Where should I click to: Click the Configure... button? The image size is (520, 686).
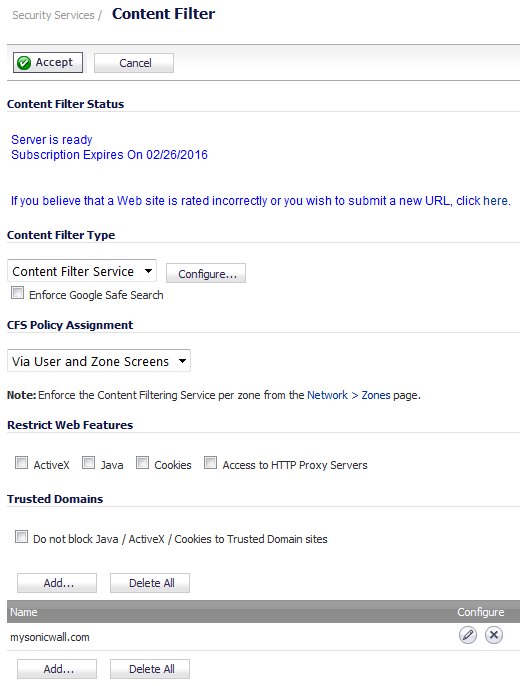(206, 273)
